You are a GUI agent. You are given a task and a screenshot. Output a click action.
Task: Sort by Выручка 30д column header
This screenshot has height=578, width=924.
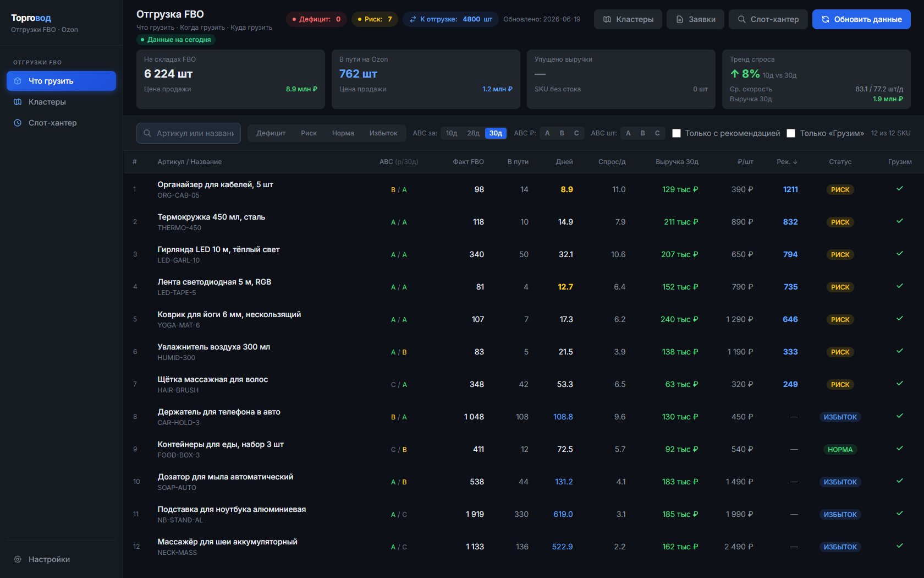(676, 162)
